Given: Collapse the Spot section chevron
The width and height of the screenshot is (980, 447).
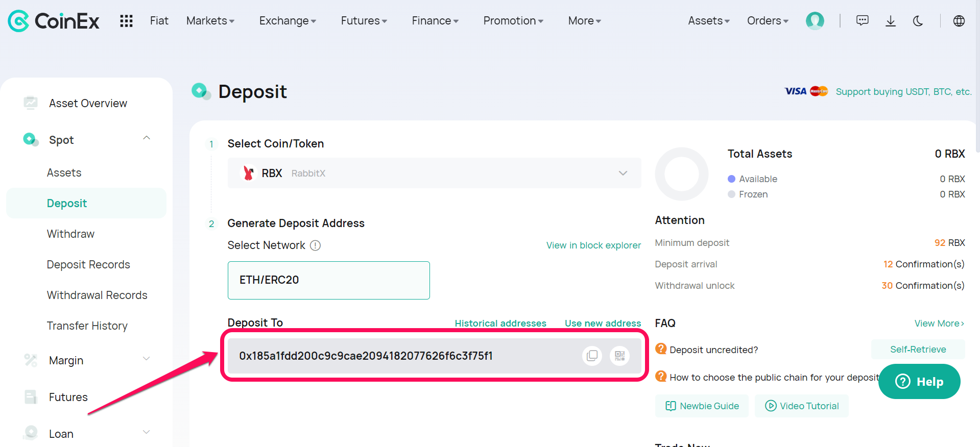Looking at the screenshot, I should (147, 138).
